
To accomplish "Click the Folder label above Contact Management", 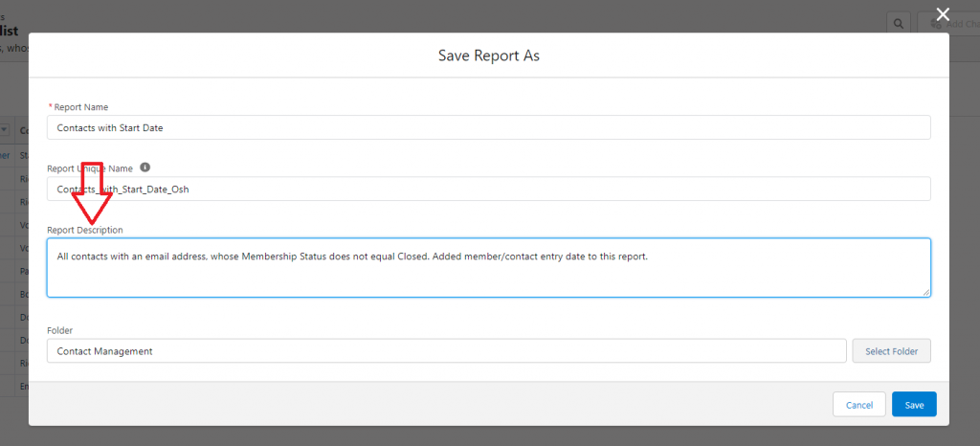I will click(x=60, y=330).
